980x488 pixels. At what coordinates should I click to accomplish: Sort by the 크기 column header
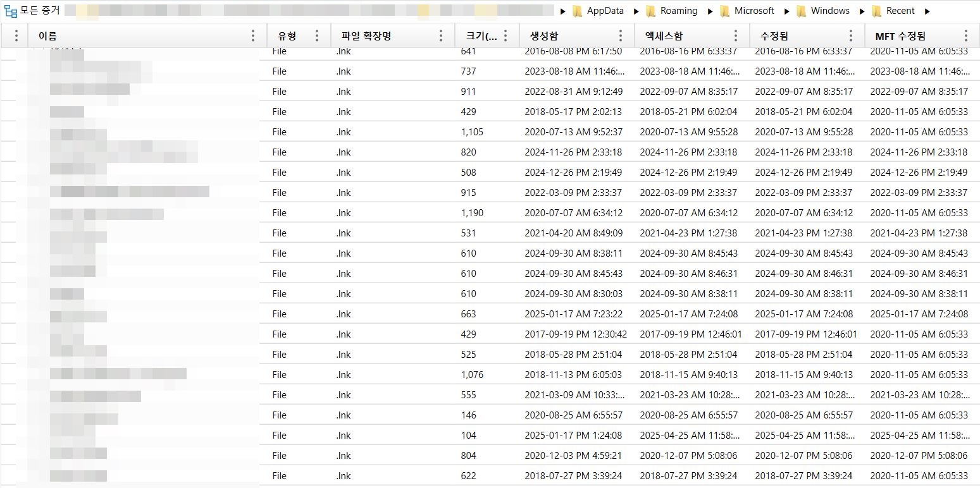coord(481,36)
